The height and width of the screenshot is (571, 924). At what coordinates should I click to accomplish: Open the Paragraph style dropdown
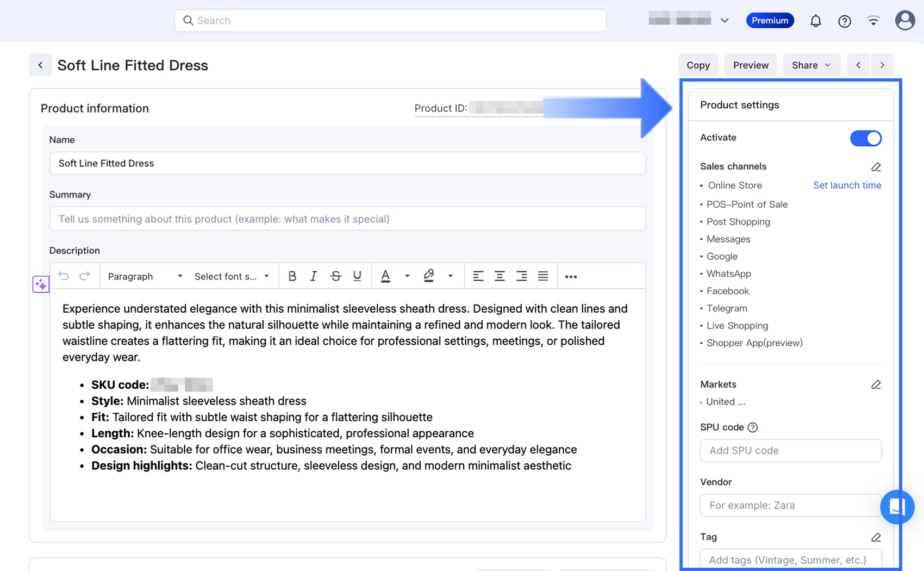145,276
